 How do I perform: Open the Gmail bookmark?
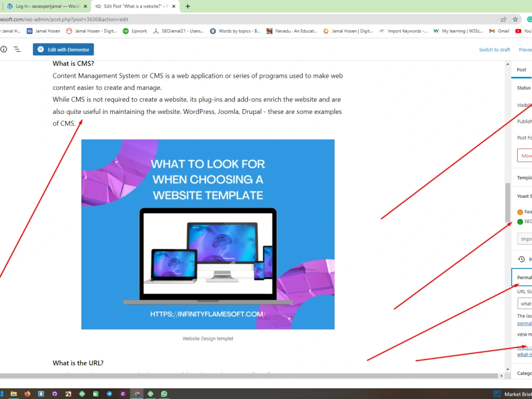point(499,31)
